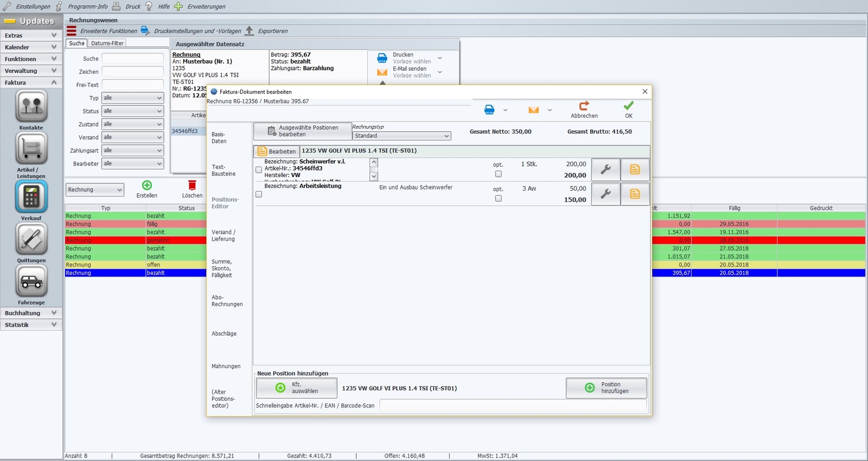Click scroll down arrow in Scheinwerfer description

374,176
